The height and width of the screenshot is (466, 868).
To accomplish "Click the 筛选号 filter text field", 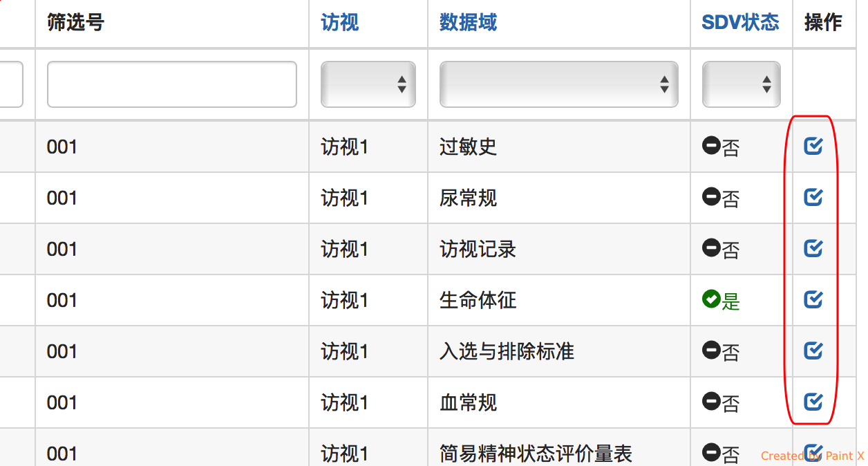I will [x=171, y=84].
